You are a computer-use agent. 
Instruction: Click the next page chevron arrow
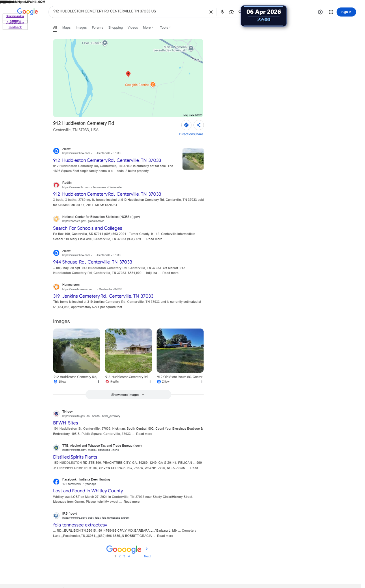[147, 549]
